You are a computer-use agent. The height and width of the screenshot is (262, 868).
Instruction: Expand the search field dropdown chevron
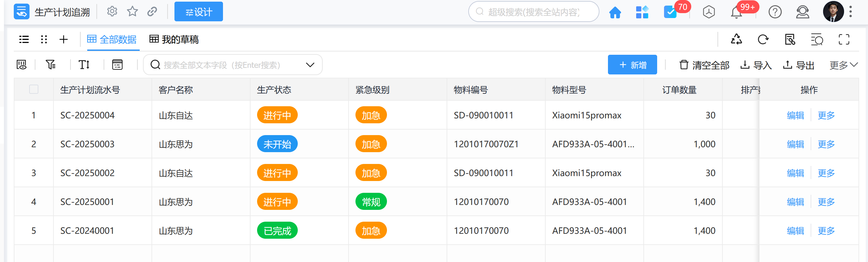pos(310,65)
